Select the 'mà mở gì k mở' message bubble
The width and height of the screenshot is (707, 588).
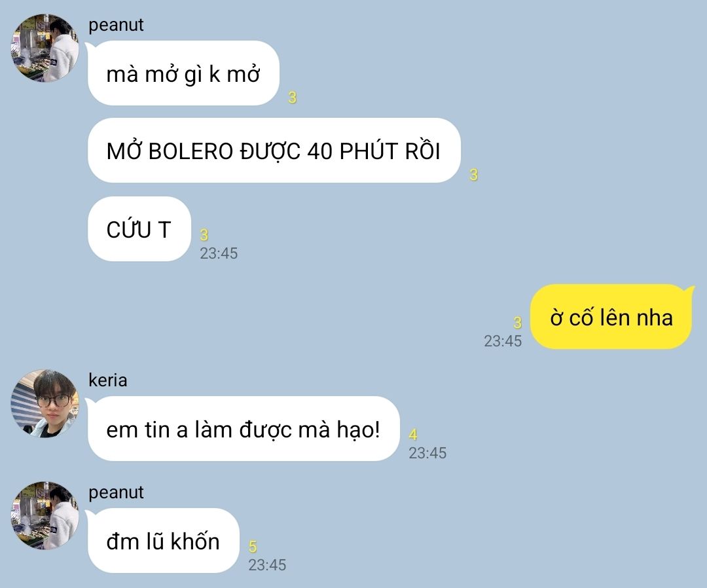[x=183, y=73]
